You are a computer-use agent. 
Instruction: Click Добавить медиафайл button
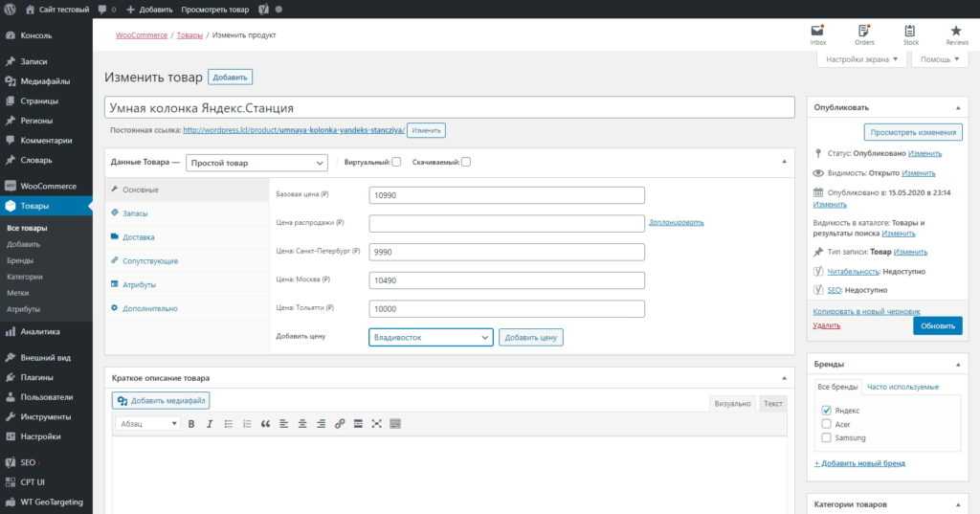click(161, 401)
